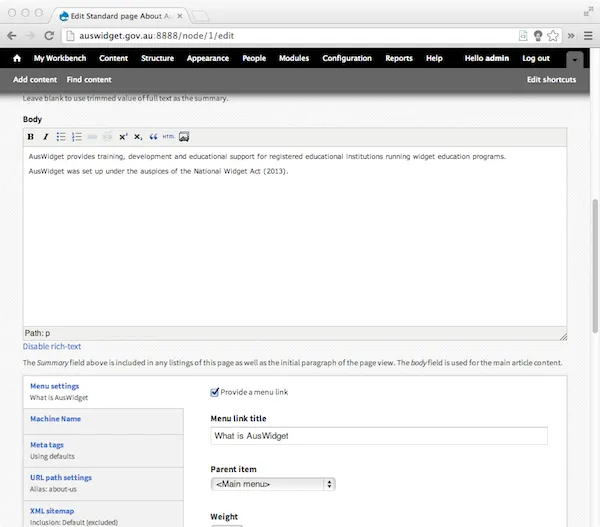Insert a block quote
Screen dimensions: 600x527
pyautogui.click(x=153, y=137)
